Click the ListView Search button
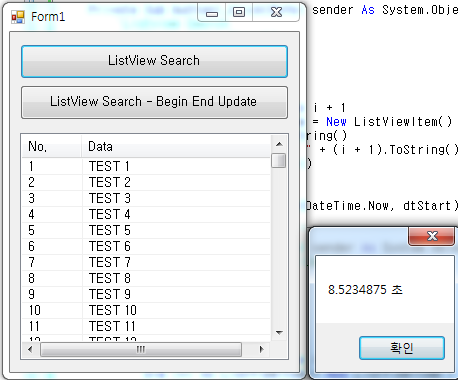 point(154,61)
